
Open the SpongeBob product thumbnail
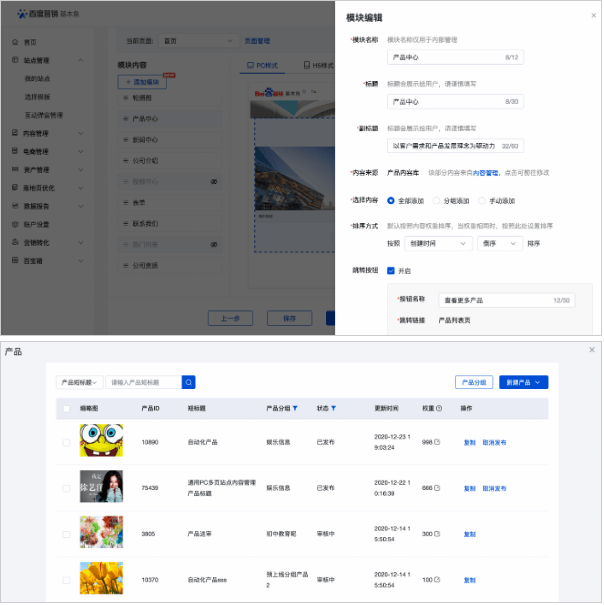[102, 440]
